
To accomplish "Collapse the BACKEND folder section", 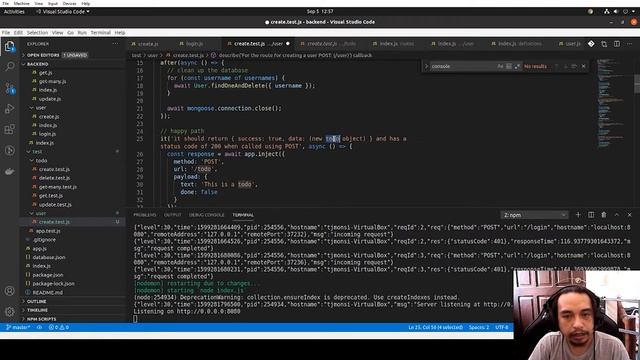I will coord(73,64).
